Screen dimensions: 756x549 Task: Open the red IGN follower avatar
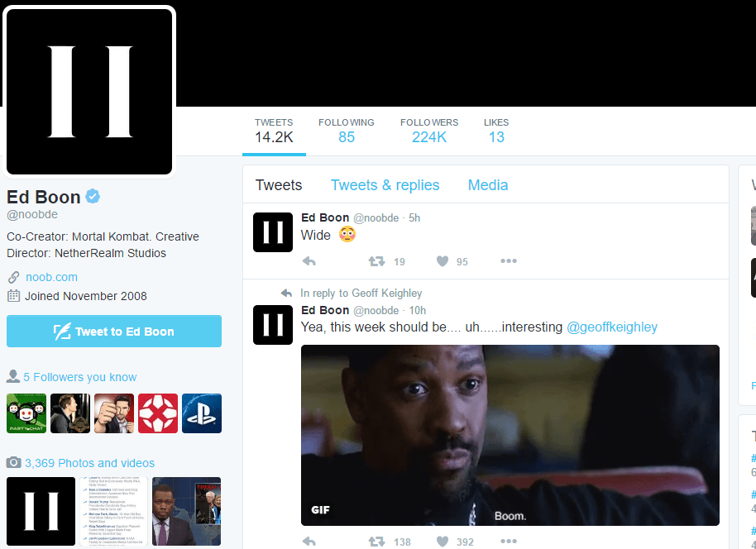click(158, 413)
